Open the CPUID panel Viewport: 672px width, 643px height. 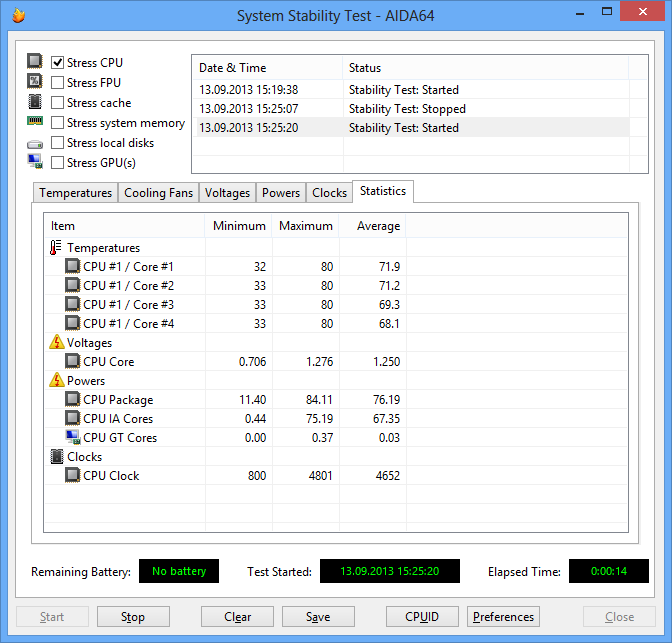(x=422, y=616)
